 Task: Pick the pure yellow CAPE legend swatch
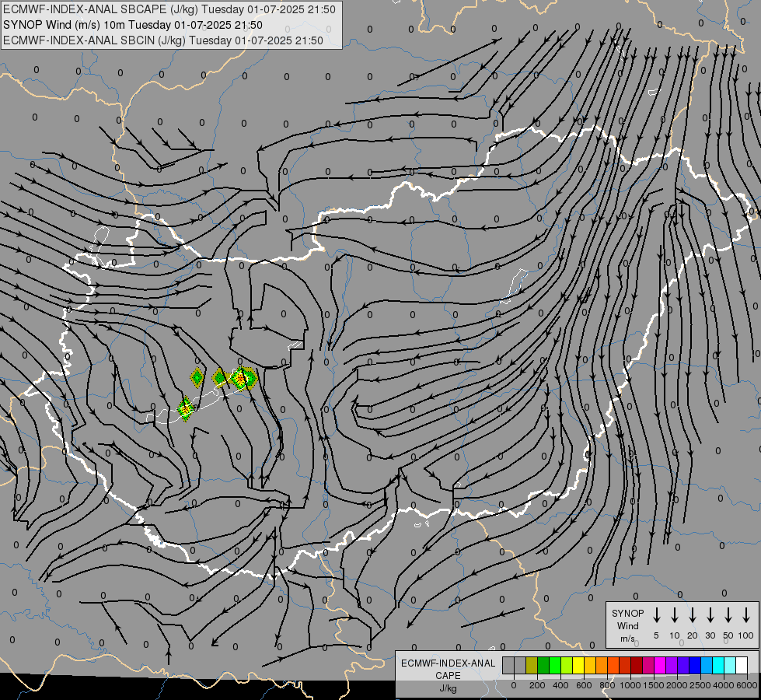[x=578, y=665]
